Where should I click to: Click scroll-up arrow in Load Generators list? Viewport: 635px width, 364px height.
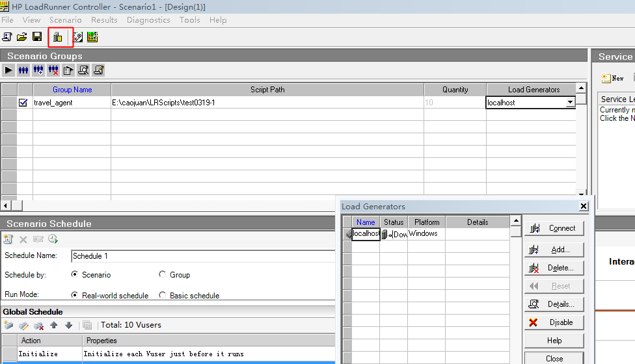(516, 221)
